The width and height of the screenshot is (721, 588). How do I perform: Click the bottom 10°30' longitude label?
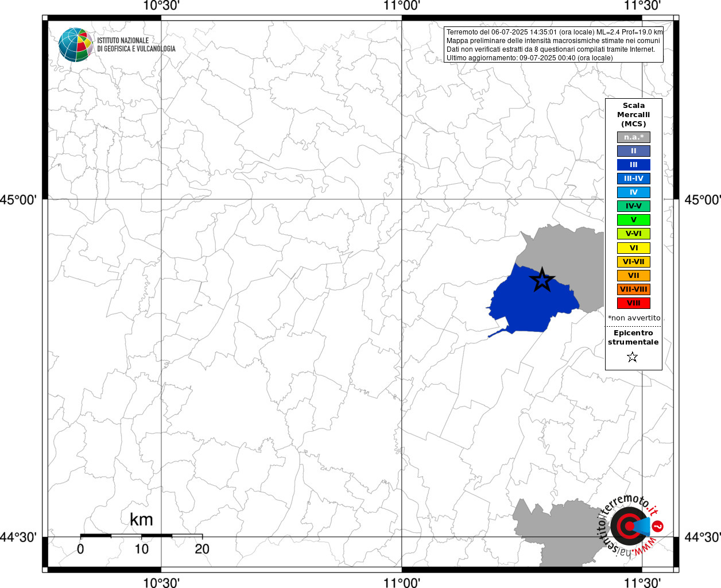[161, 582]
